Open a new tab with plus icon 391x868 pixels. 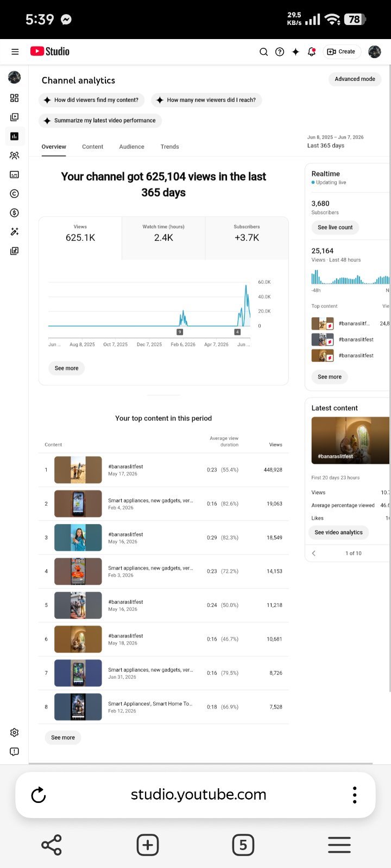tap(148, 845)
